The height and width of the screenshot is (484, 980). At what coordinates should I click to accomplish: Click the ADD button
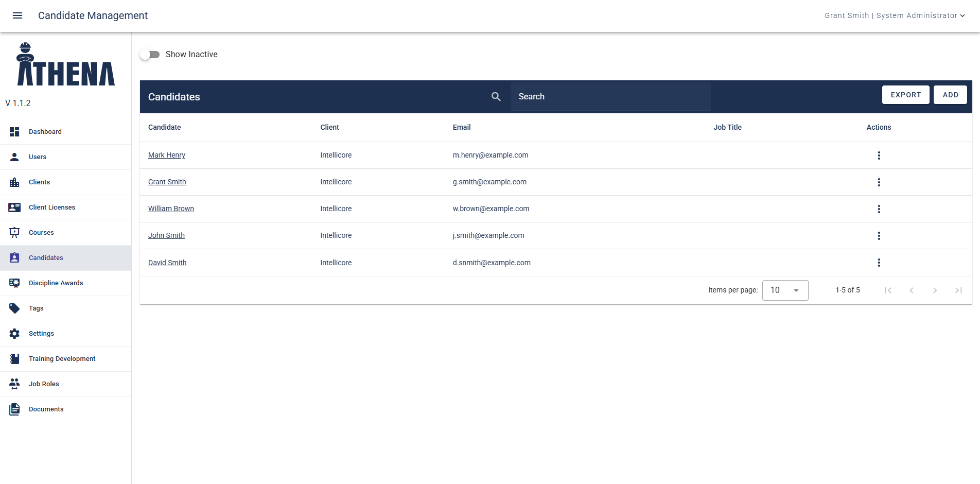(950, 95)
